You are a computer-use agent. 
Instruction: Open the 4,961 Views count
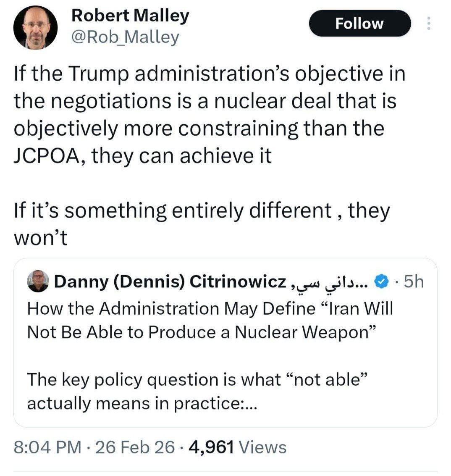point(238,447)
